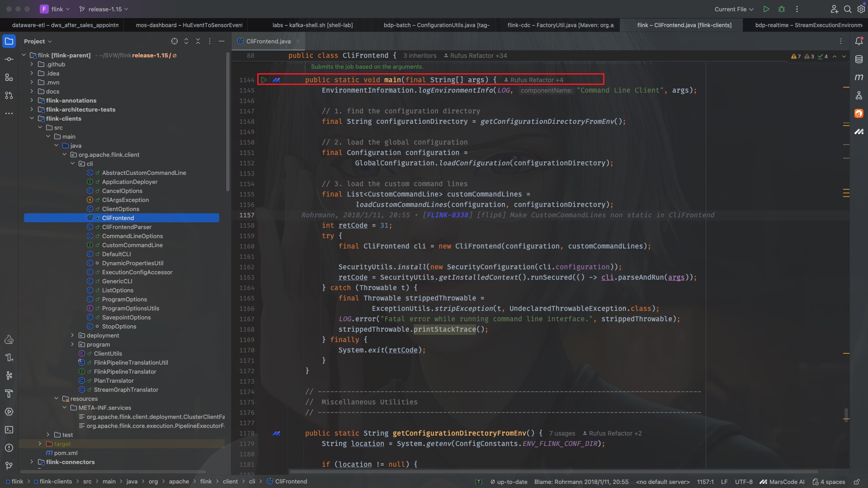Expand the flink-annotations folder
The height and width of the screenshot is (488, 868).
(x=32, y=100)
